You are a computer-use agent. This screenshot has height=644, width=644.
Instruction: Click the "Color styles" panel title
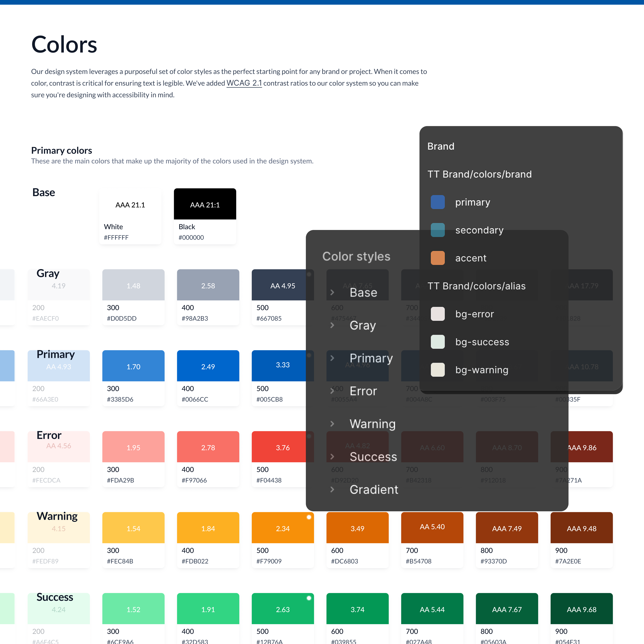coord(356,256)
